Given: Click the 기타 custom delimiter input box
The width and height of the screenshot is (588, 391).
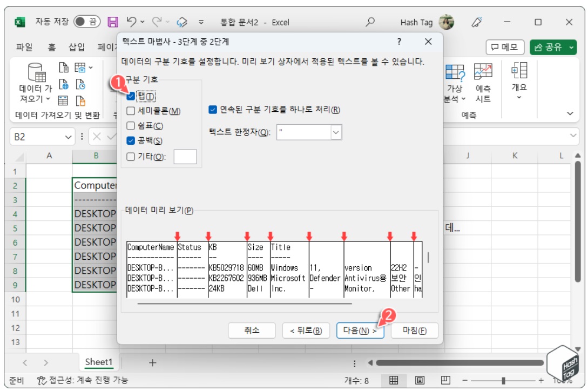Looking at the screenshot, I should [x=185, y=157].
